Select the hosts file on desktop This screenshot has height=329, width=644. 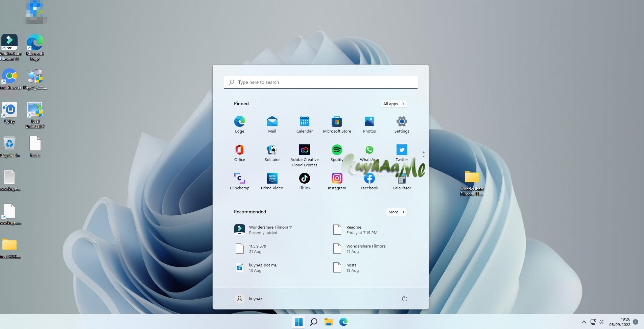pos(35,147)
